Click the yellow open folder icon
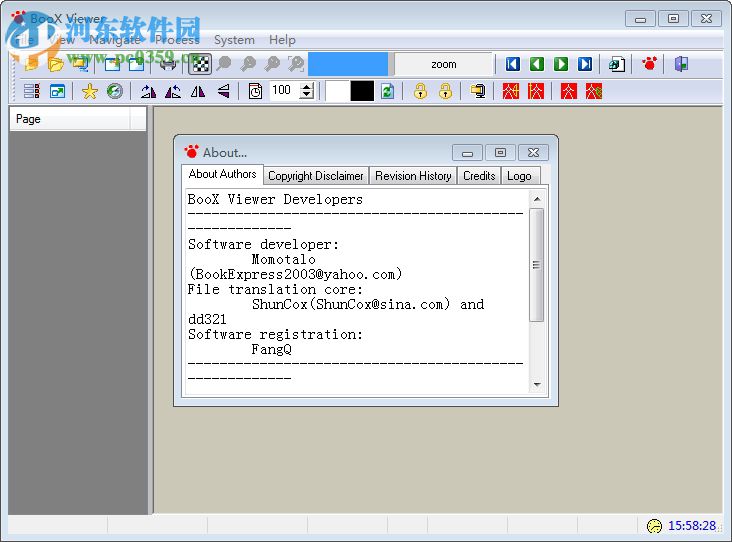This screenshot has height=542, width=732. (x=56, y=64)
